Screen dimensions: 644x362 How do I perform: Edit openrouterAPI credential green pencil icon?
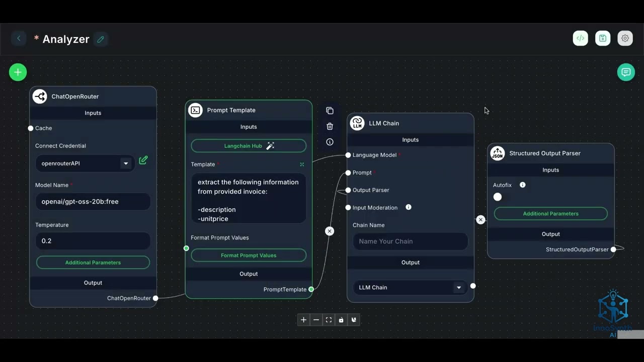(143, 160)
